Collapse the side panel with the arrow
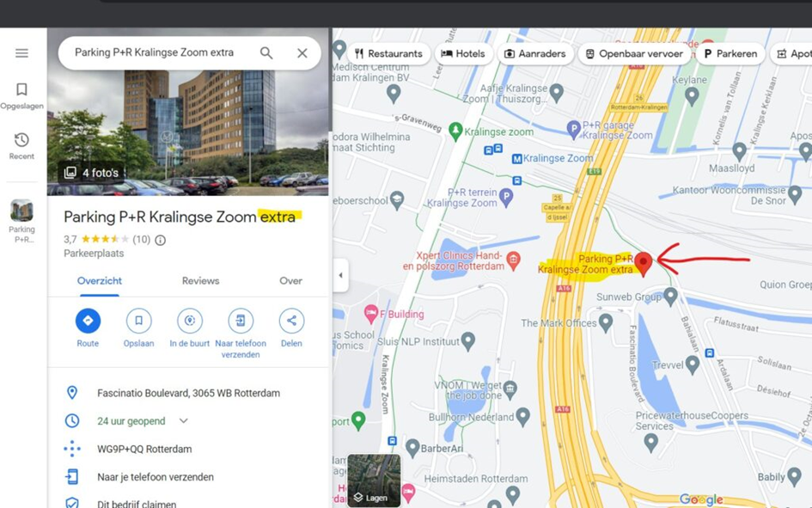This screenshot has height=508, width=812. [x=340, y=275]
